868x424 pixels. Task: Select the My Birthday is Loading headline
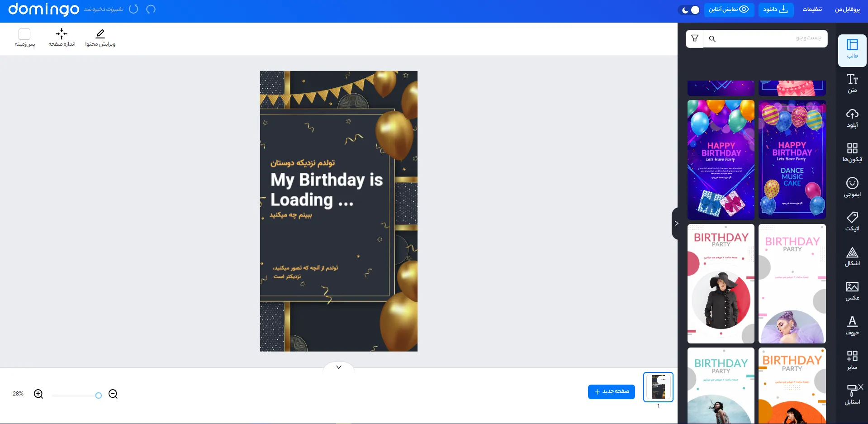coord(327,190)
